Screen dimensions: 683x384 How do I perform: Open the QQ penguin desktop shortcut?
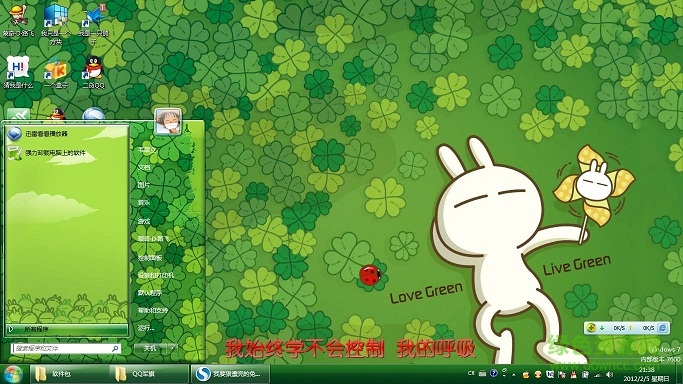93,72
